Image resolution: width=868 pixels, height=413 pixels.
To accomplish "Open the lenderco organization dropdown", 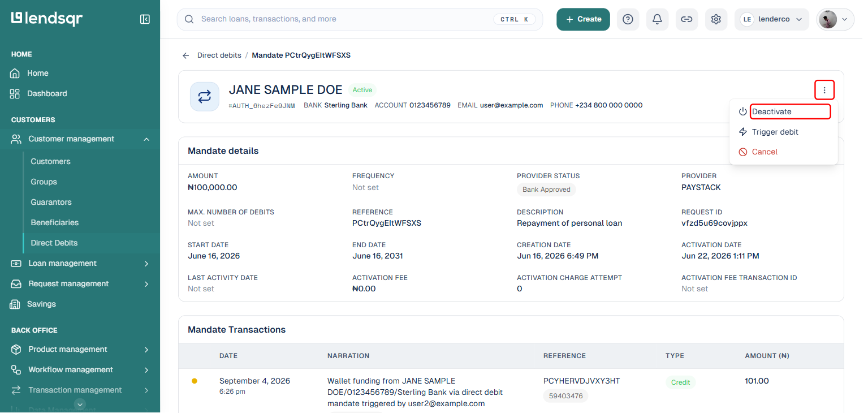I will [771, 19].
